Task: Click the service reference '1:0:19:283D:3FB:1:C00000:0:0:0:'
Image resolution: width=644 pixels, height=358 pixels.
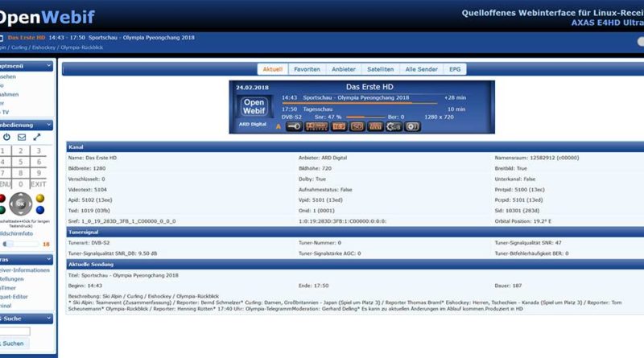Action: [x=343, y=221]
